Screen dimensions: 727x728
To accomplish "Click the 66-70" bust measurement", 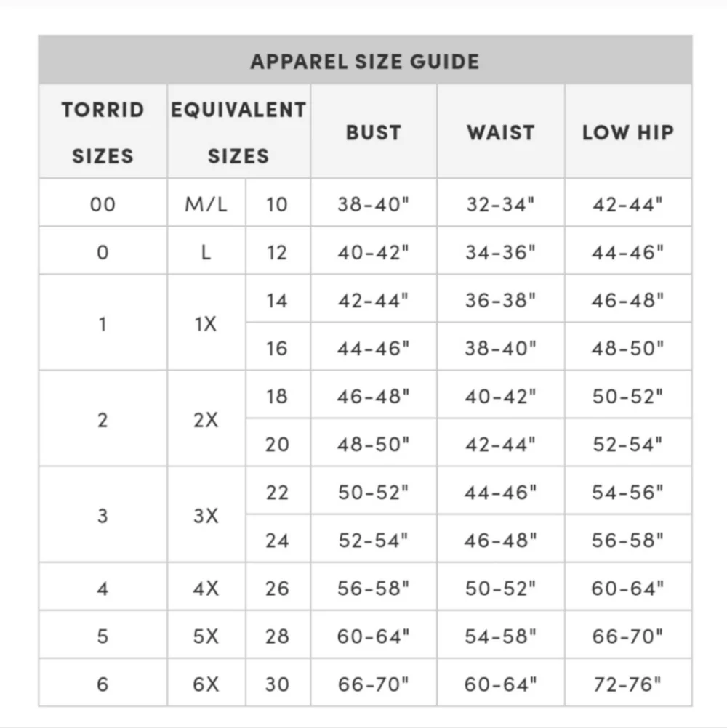I will 373,684.
